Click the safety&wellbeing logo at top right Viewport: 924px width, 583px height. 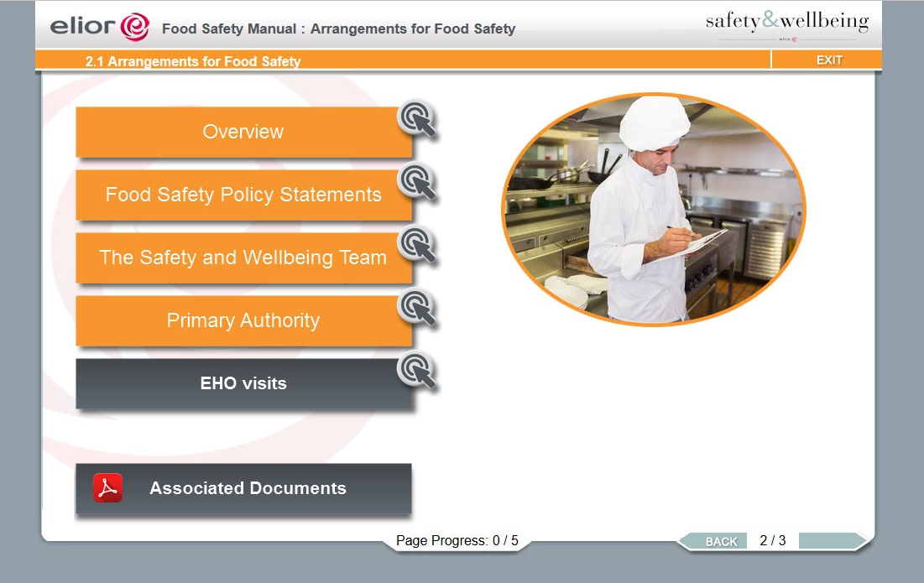(786, 23)
